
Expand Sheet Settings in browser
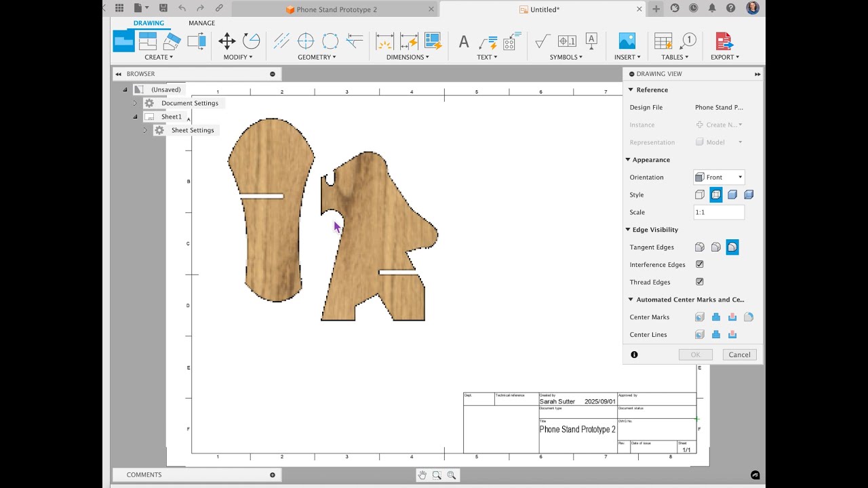[x=144, y=130]
